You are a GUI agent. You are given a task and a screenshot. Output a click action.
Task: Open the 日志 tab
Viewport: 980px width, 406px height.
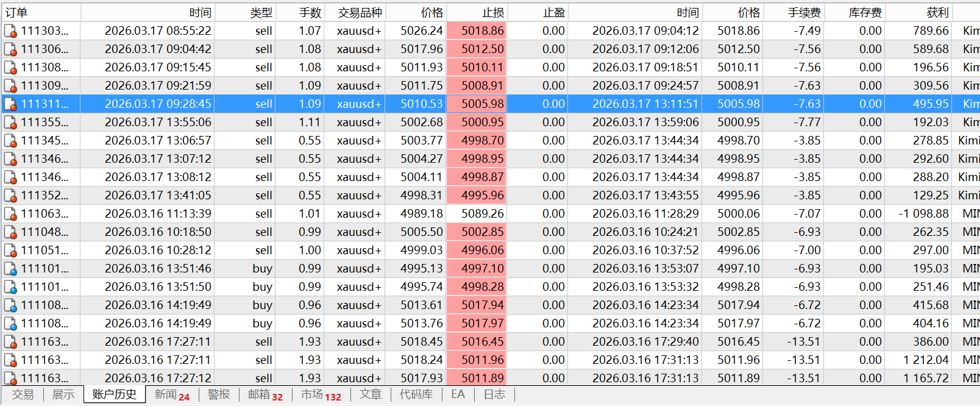[494, 394]
